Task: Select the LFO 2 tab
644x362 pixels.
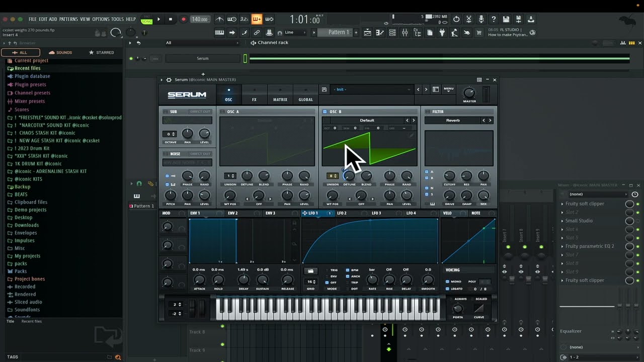Action: (x=342, y=213)
